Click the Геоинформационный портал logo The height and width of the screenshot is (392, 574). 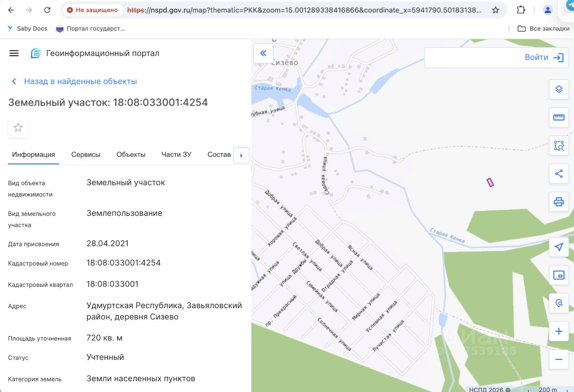pos(95,53)
